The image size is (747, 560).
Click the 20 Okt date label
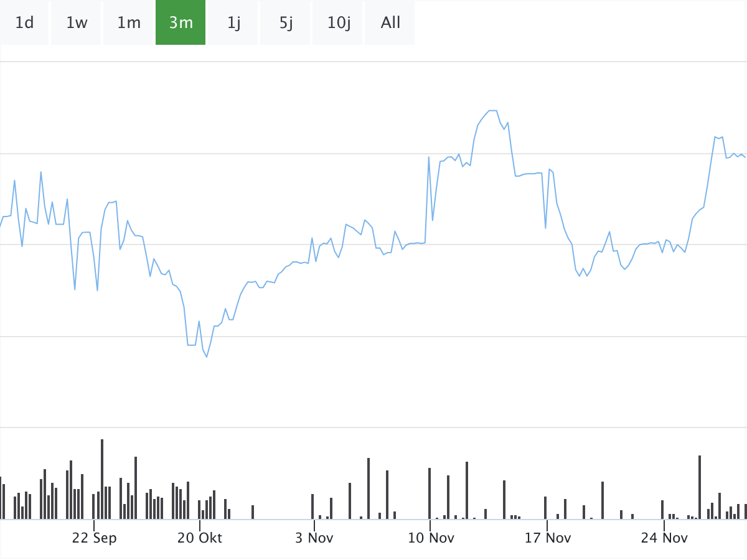tap(199, 538)
